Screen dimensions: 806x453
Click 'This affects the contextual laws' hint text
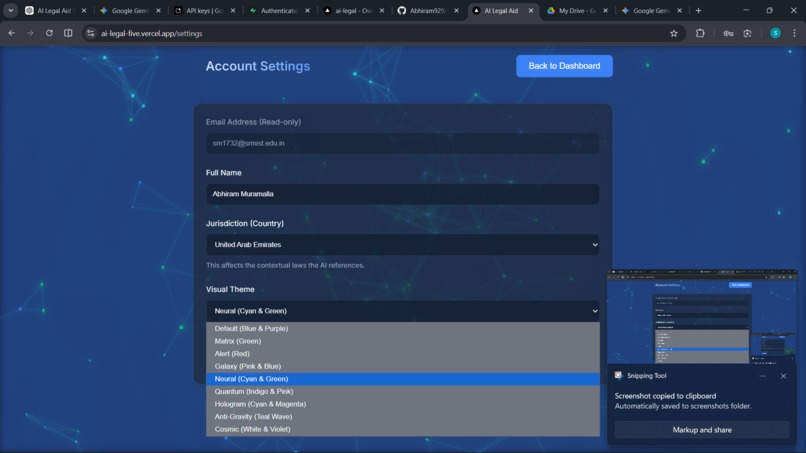[x=285, y=265]
